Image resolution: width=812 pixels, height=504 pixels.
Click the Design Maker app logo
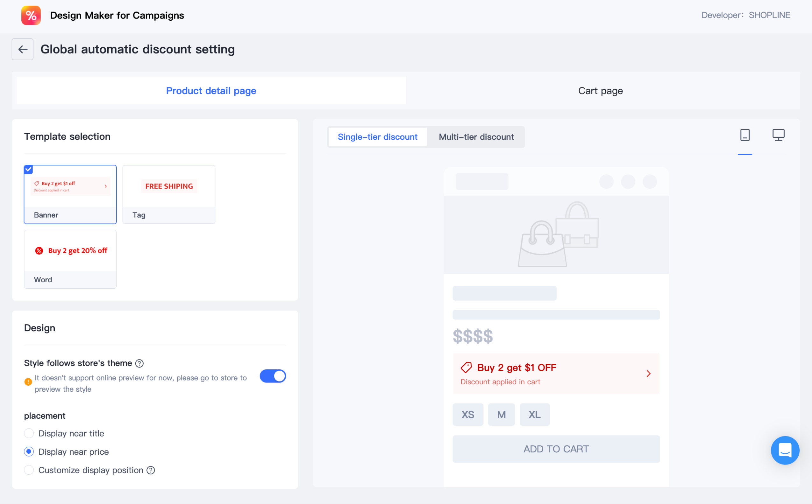[31, 15]
